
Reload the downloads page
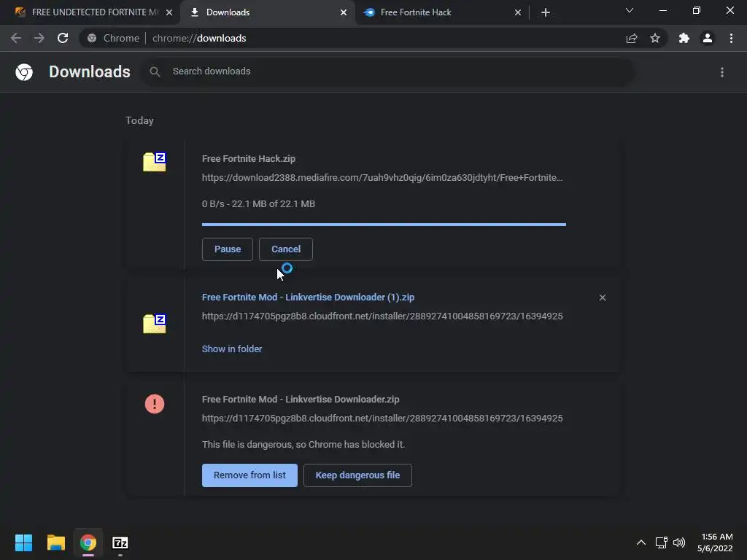63,38
